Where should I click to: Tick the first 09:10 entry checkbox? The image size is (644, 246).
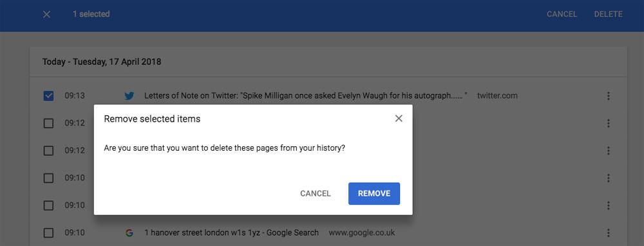pos(48,178)
